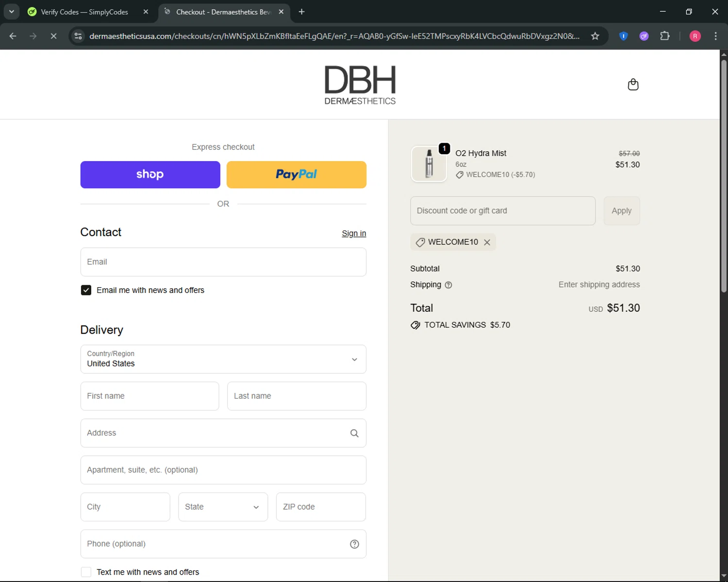View site information icon in address bar
Screen dimensions: 728x582
(78, 36)
